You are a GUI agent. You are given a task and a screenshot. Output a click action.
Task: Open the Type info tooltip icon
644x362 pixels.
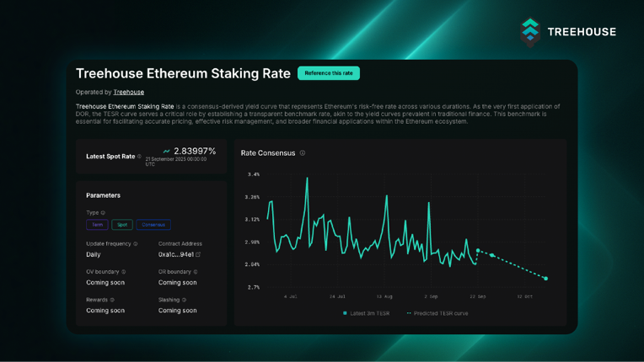(103, 213)
